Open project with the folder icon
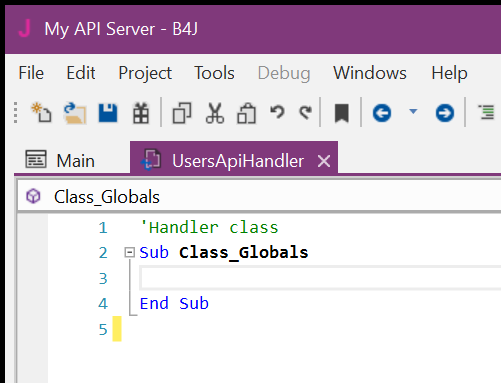Viewport: 501px width, 383px height. 75,113
